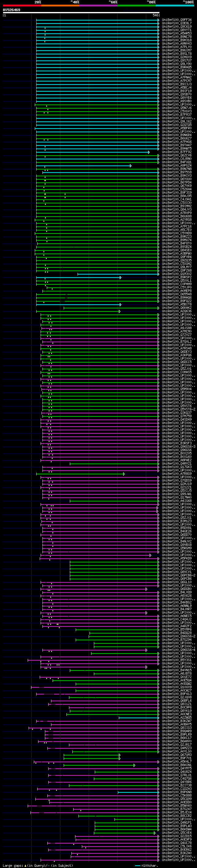Screen dimensions: 197x868
Task: Click the UniRef100_Q5N7J6 hit name
Action: click(177, 108)
